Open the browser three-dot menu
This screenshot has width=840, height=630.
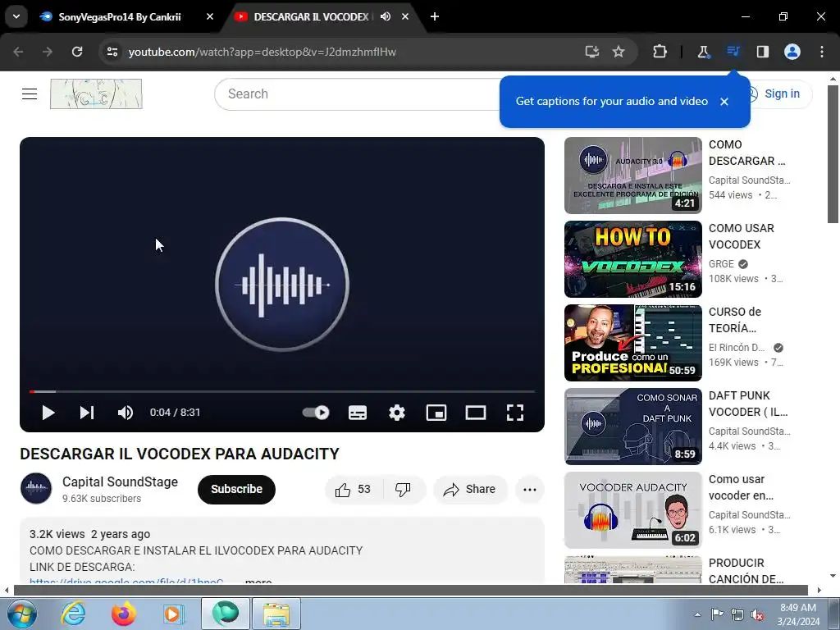[x=822, y=52]
